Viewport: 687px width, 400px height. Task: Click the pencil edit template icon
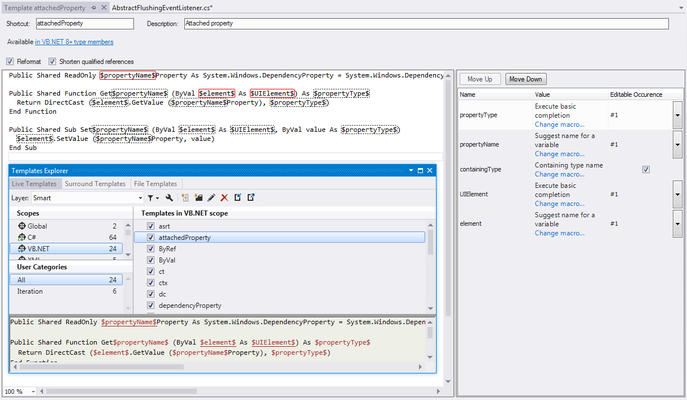point(211,198)
